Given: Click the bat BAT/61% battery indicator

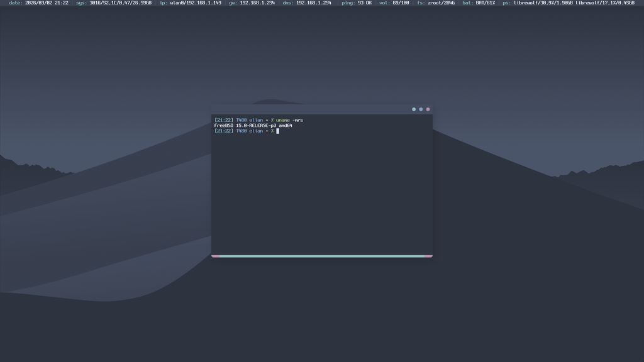Looking at the screenshot, I should 479,3.
